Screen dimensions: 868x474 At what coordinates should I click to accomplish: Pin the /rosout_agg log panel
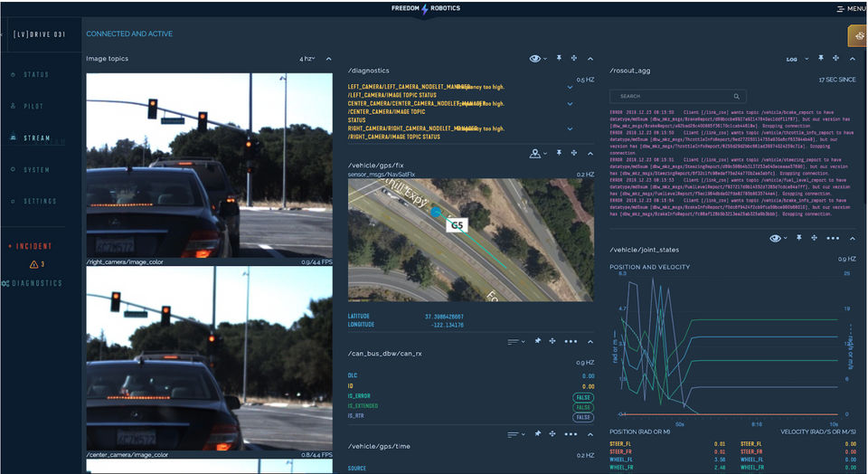(x=821, y=59)
